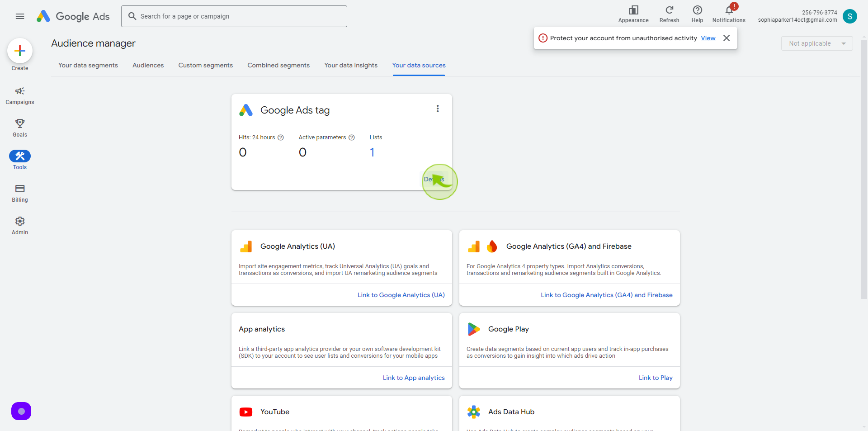Click Google Analytics (GA4) and Firebase title

click(569, 246)
